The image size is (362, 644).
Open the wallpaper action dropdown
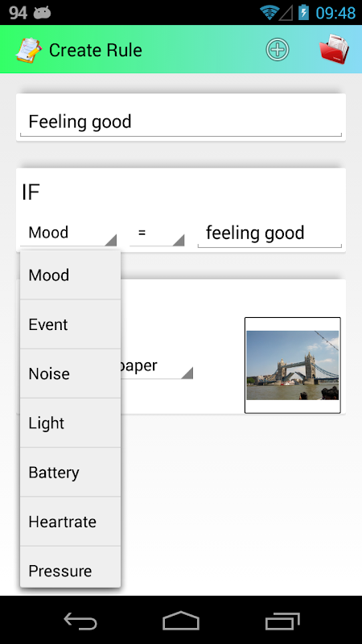tap(157, 366)
